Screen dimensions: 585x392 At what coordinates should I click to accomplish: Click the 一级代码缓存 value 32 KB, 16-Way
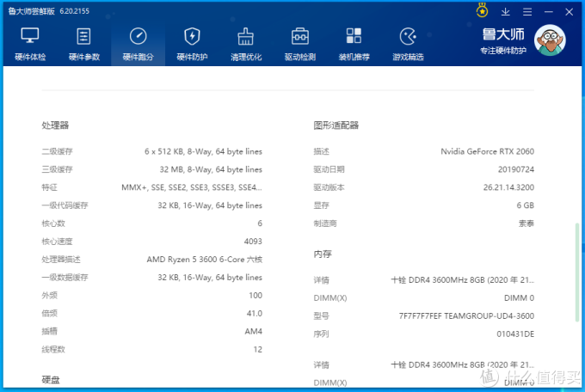tap(210, 205)
